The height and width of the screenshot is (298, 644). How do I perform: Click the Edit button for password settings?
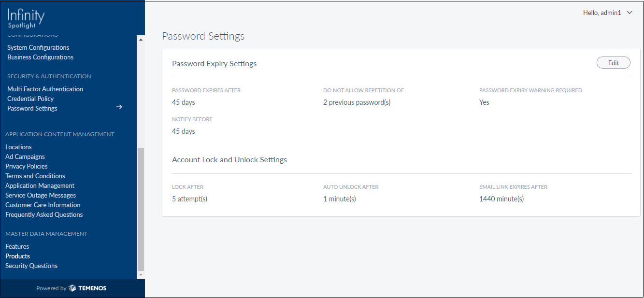pos(613,63)
